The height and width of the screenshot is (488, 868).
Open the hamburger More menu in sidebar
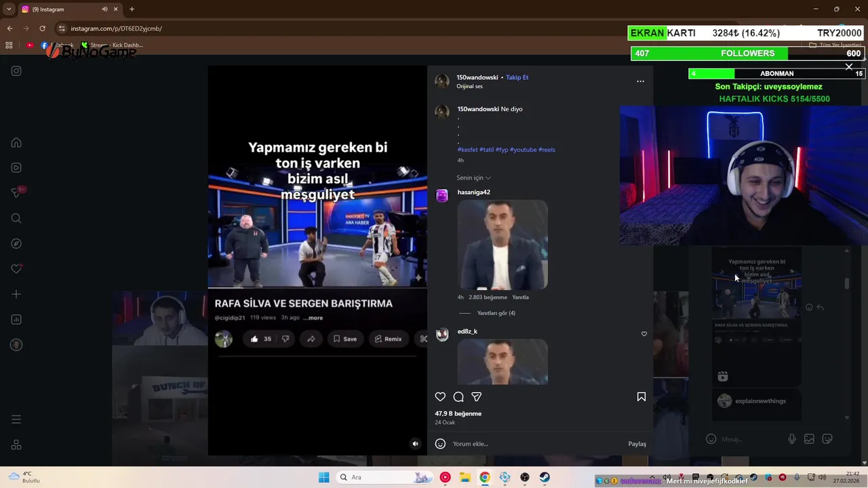tap(16, 420)
